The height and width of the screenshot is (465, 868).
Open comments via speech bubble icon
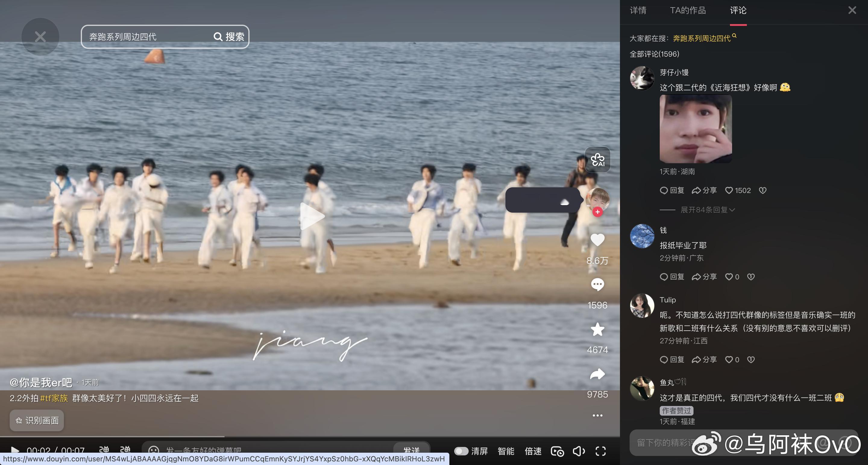coord(597,285)
